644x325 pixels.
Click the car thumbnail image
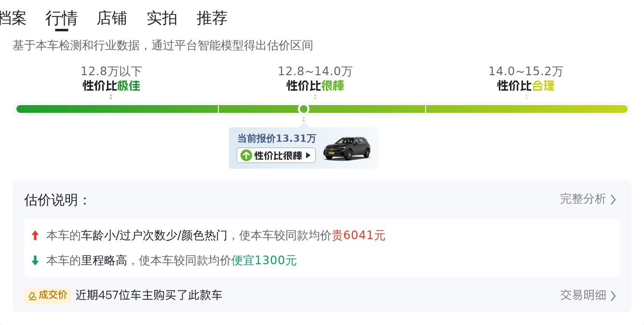tap(347, 148)
